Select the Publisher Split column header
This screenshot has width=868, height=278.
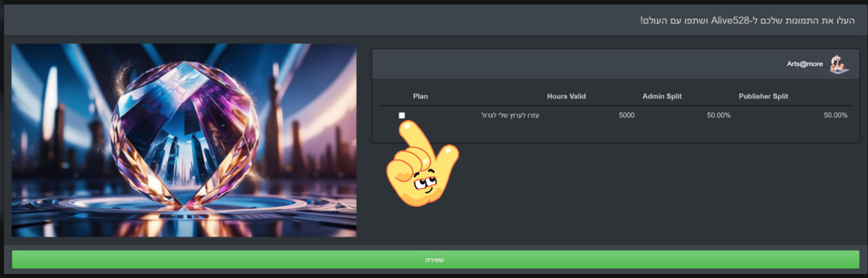763,96
